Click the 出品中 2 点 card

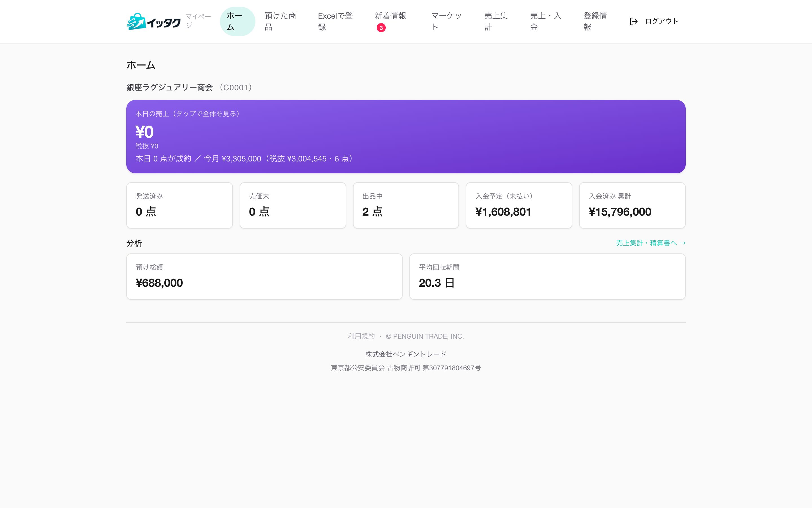[406, 205]
